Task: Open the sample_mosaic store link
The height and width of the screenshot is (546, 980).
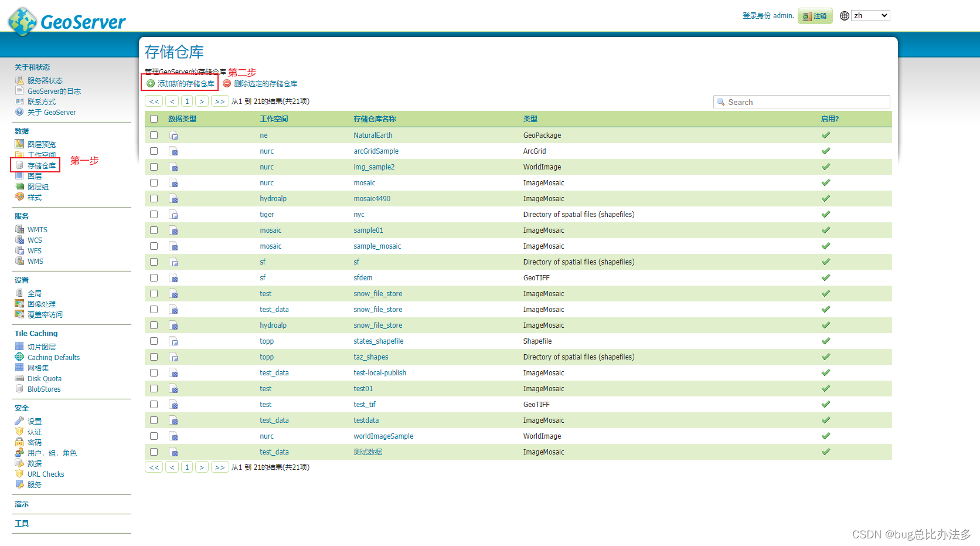Action: (377, 246)
